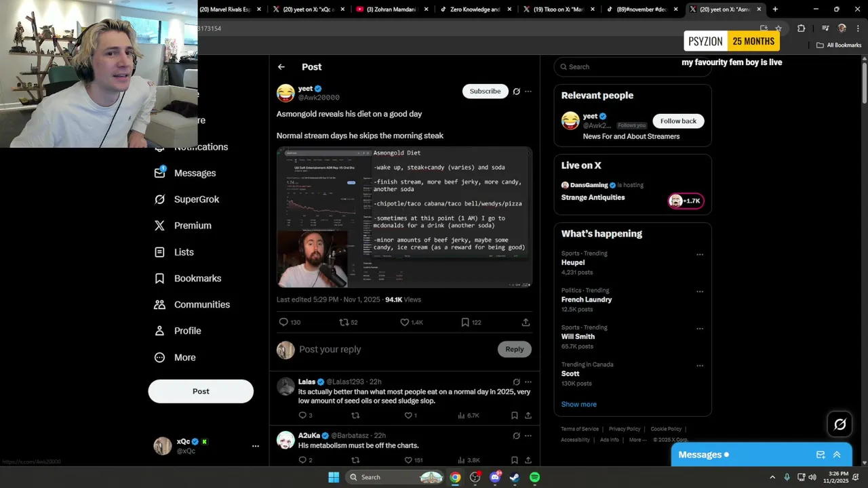Click the Reply button
Viewport: 868px width, 488px height.
pos(515,350)
